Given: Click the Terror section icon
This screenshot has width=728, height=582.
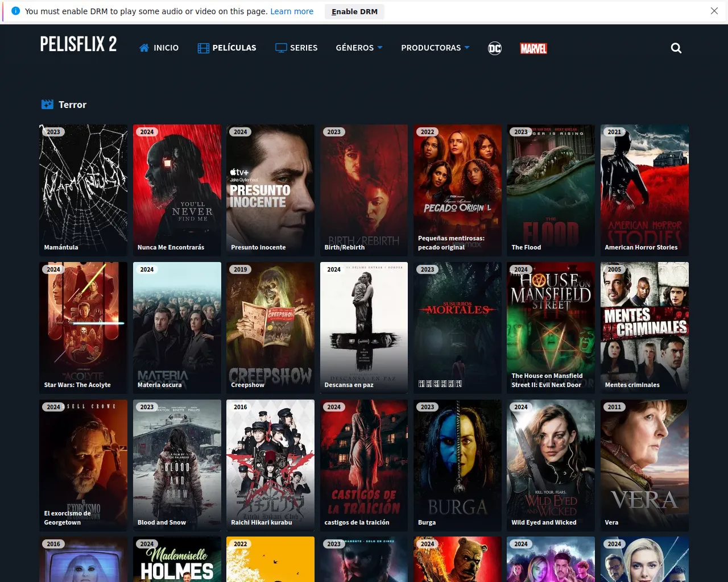Looking at the screenshot, I should click(x=47, y=105).
